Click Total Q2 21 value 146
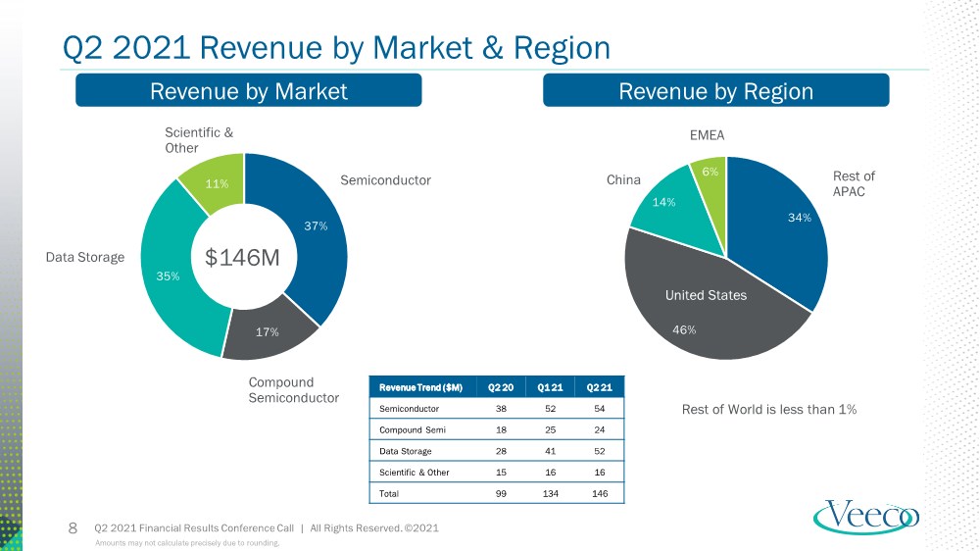 pyautogui.click(x=600, y=493)
